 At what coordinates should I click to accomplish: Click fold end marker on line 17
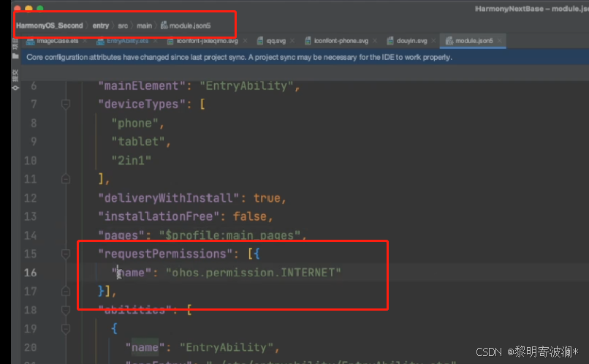click(66, 291)
